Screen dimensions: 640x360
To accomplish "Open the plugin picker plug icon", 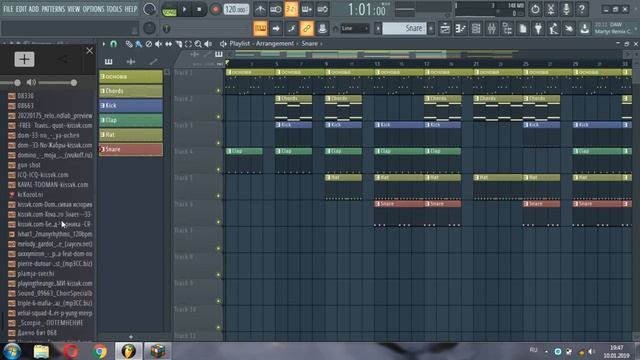I will point(538,28).
